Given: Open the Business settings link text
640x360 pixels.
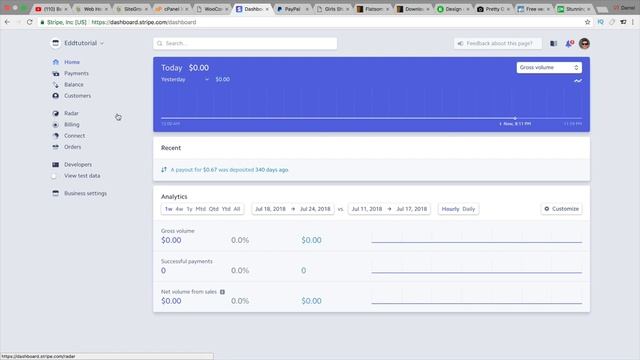Looking at the screenshot, I should point(85,193).
